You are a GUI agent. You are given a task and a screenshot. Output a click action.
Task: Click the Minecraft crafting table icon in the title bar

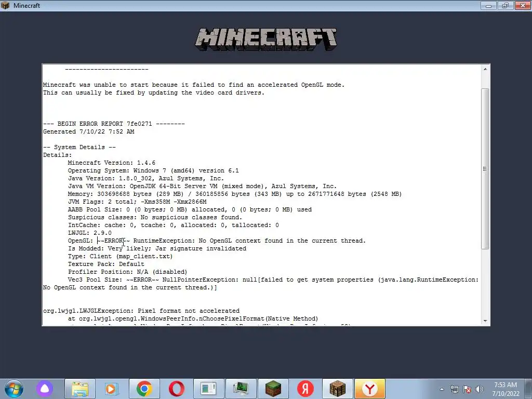(5, 5)
